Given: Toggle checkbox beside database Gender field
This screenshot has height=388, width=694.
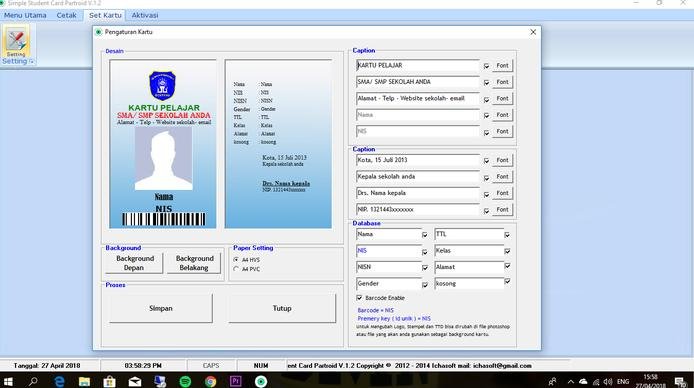Looking at the screenshot, I should (x=424, y=285).
